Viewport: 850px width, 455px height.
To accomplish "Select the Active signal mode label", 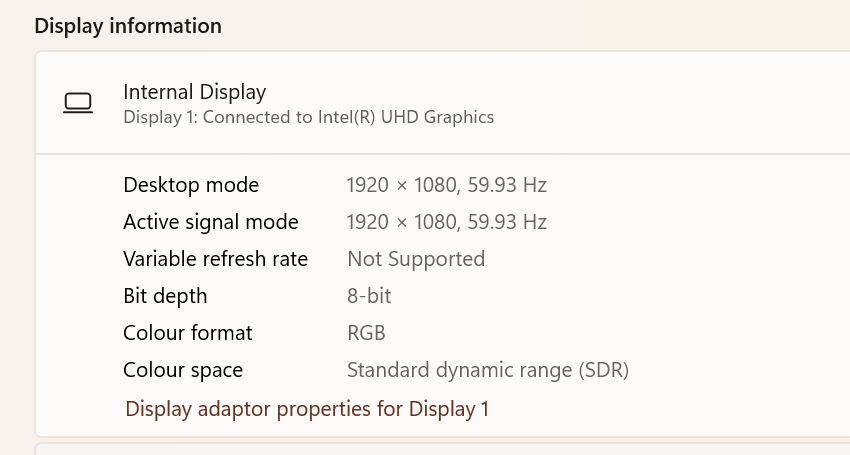I will pos(210,222).
